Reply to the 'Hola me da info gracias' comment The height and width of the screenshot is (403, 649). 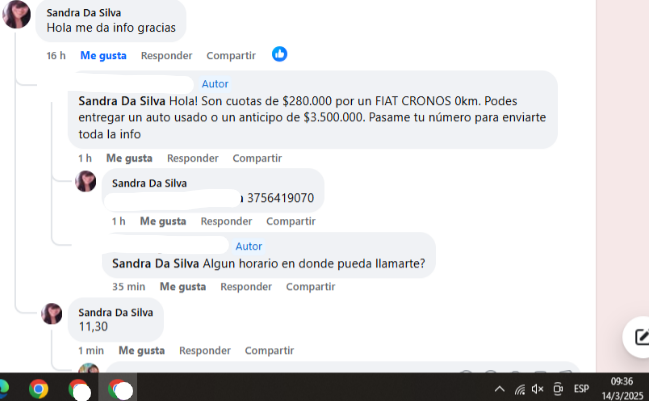point(166,55)
